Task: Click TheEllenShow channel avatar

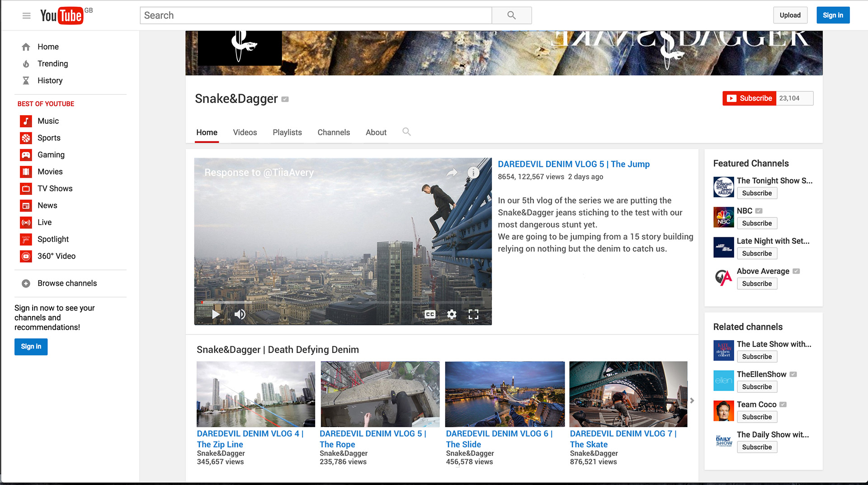Action: (723, 381)
